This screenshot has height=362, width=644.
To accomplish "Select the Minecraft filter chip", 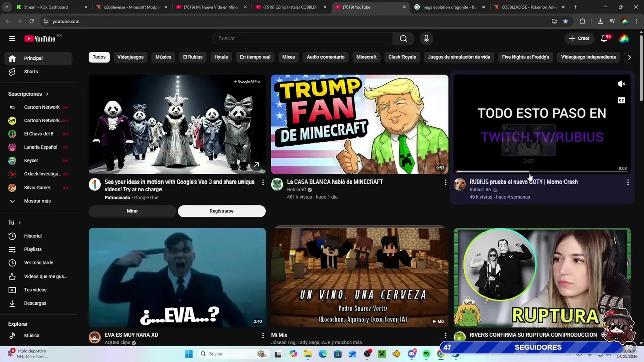I will pyautogui.click(x=366, y=57).
